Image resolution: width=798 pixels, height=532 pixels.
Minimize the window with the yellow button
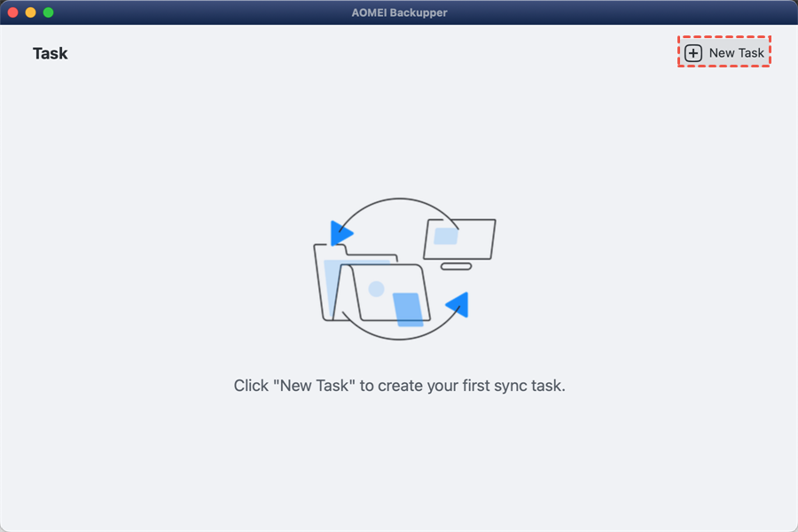[30, 12]
